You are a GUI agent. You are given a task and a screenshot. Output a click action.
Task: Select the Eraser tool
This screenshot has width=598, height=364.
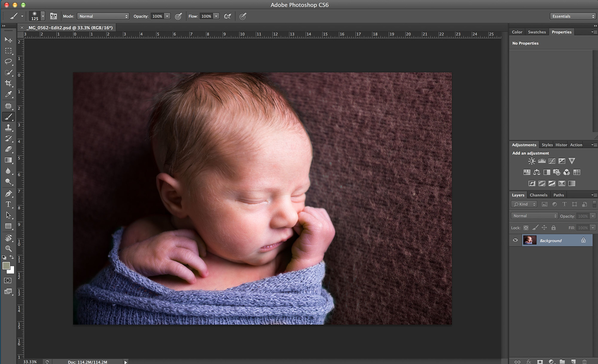[8, 149]
